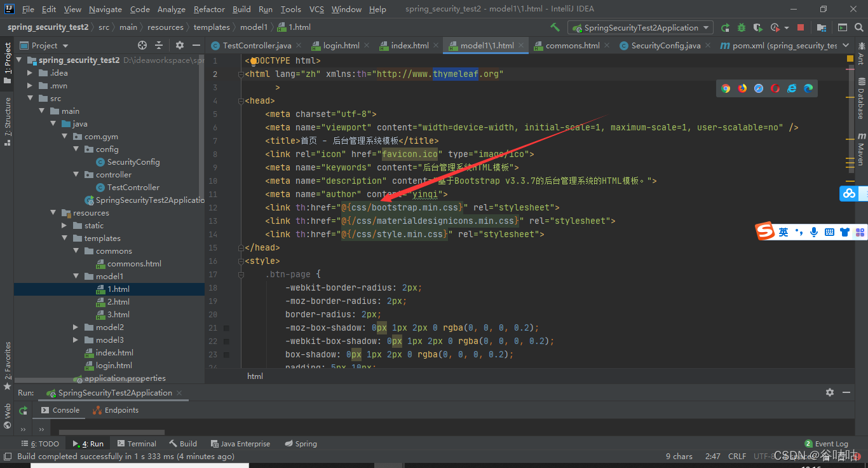868x468 pixels.
Task: Start the Debug bug icon
Action: point(742,27)
